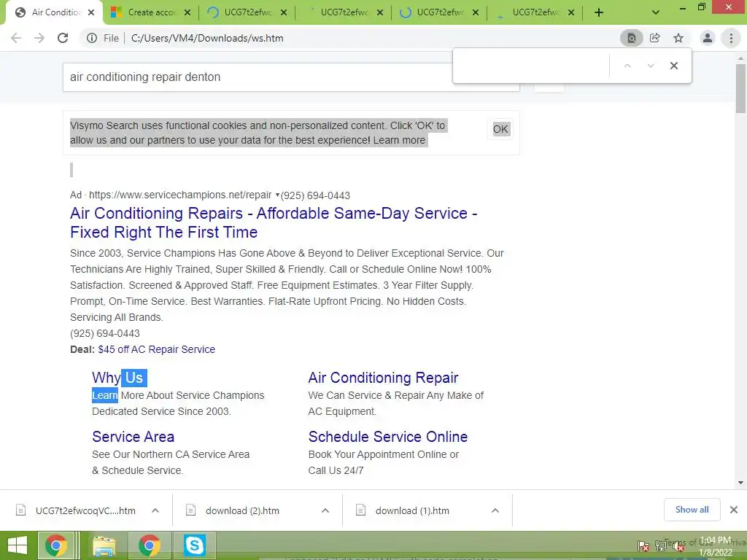
Task: Go to the previous find result
Action: pos(627,66)
